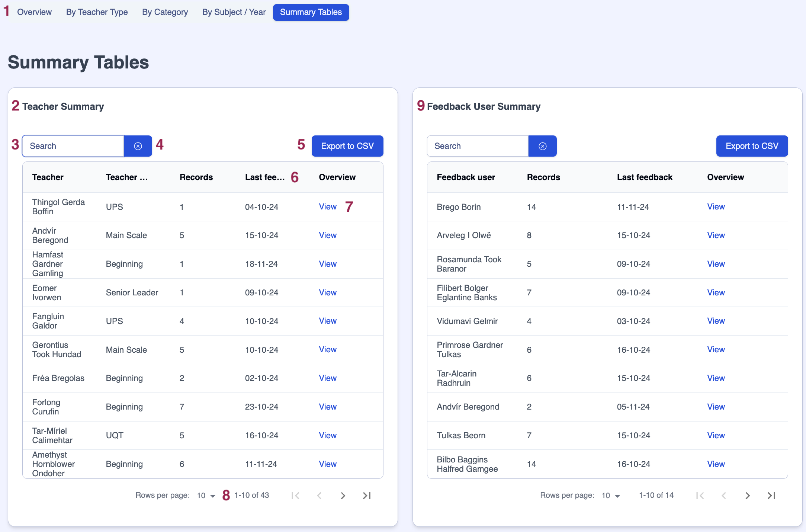View overview for Eomer Ivorwen

pos(328,293)
